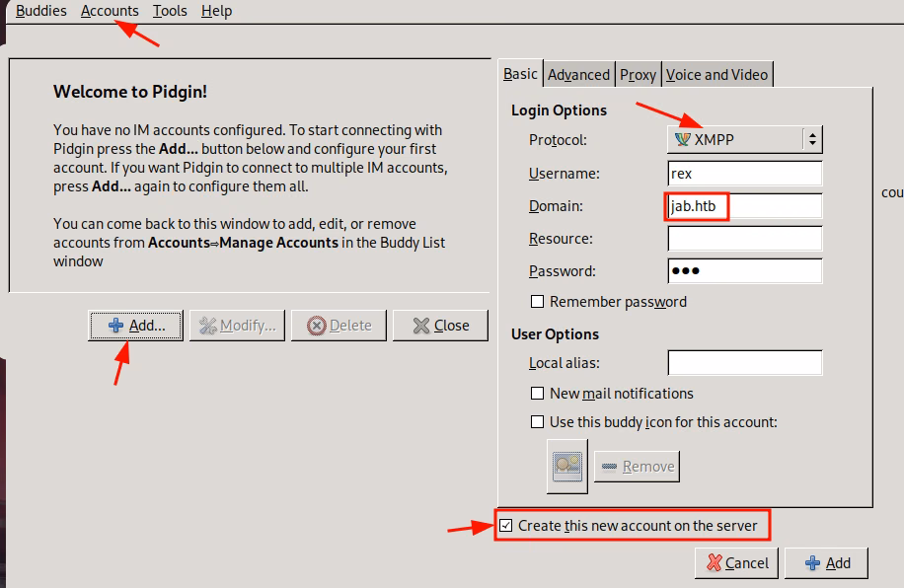Switch to the Proxy tab
This screenshot has width=904, height=588.
click(639, 75)
